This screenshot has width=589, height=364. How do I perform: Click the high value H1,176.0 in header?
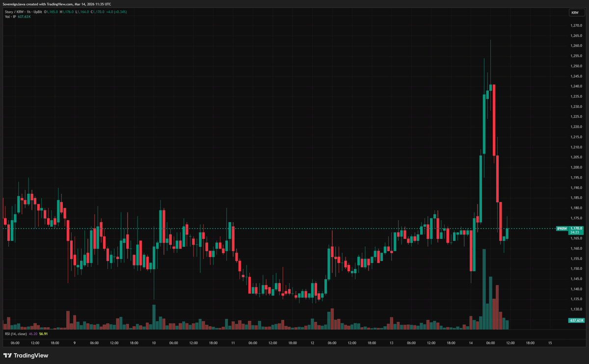[x=67, y=12]
